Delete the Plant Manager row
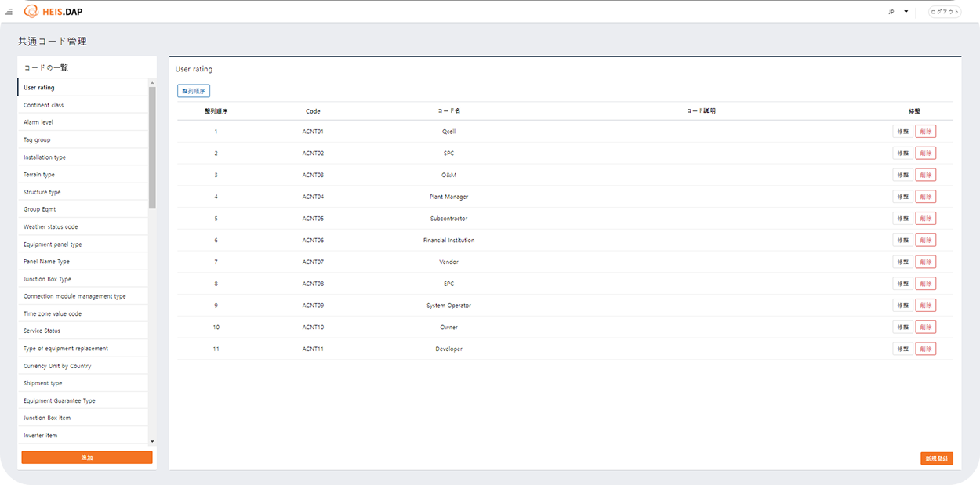 click(925, 197)
